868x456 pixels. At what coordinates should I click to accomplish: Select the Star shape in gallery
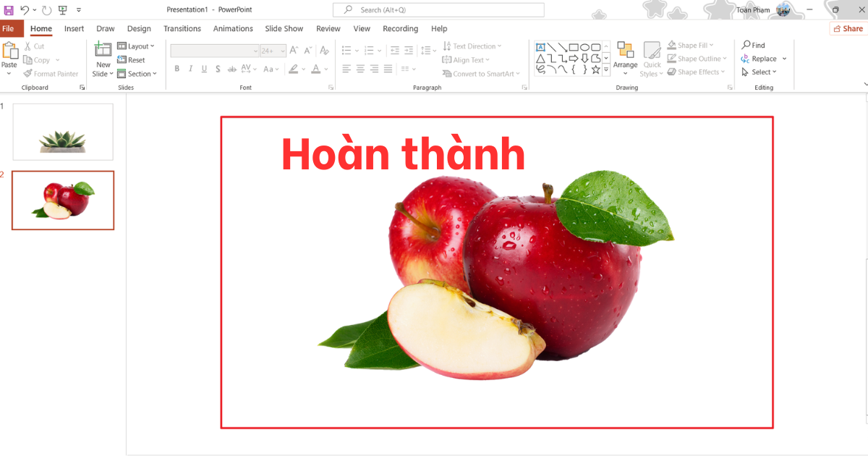(595, 69)
